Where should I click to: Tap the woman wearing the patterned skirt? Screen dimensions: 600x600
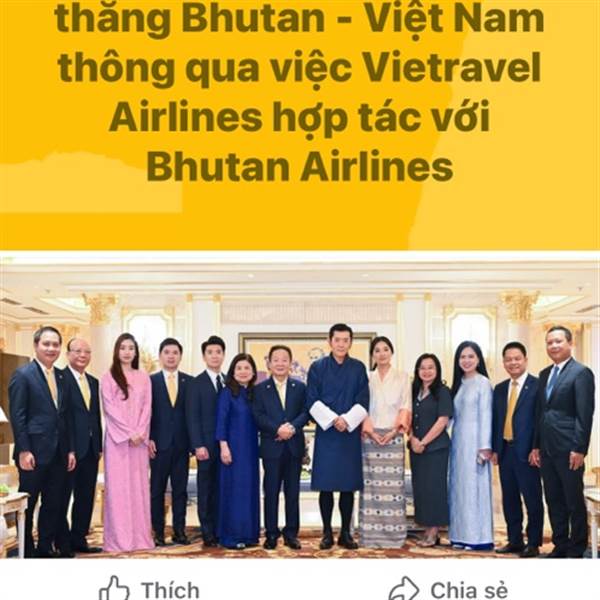point(385,440)
